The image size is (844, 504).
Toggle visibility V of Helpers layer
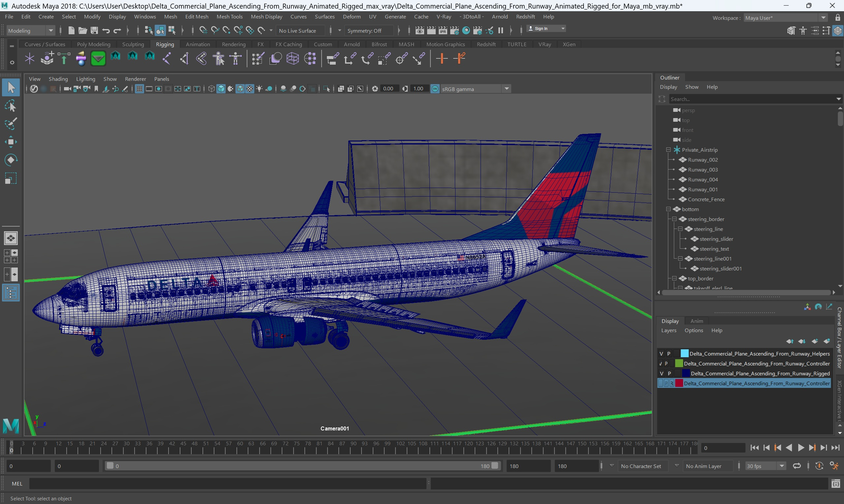click(661, 354)
